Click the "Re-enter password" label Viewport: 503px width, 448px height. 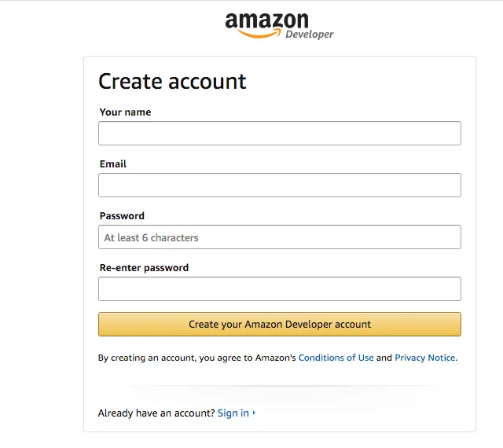coord(144,268)
